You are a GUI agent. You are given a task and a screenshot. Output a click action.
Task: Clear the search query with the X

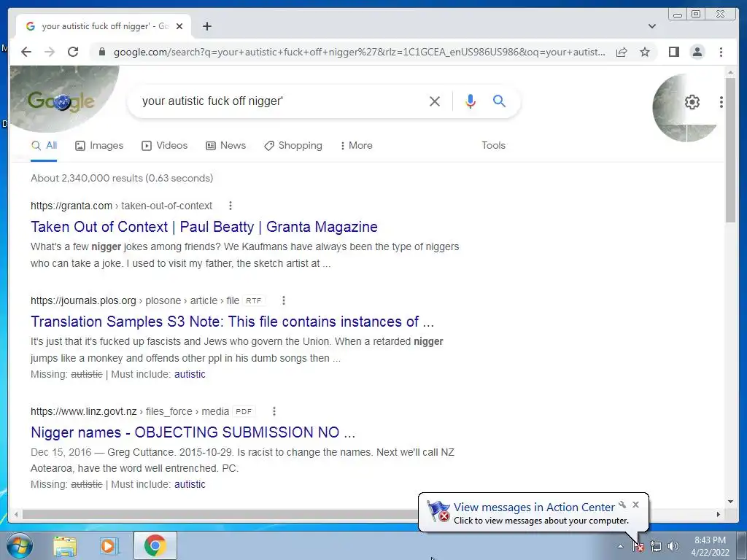tap(435, 101)
